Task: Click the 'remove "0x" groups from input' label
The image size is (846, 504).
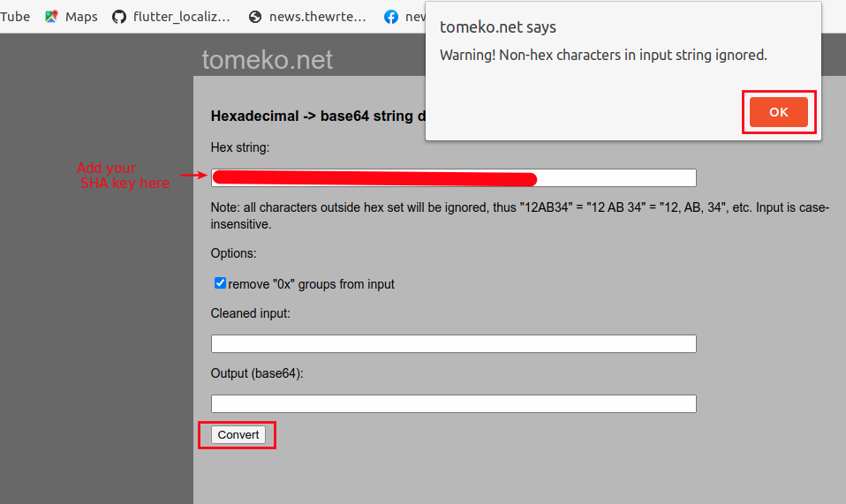Action: (x=311, y=284)
